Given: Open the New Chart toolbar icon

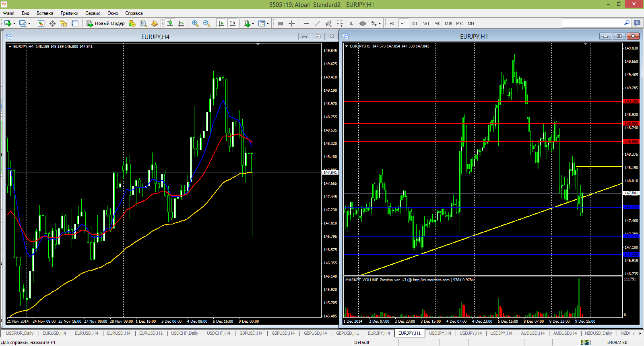Looking at the screenshot, I should [x=8, y=23].
